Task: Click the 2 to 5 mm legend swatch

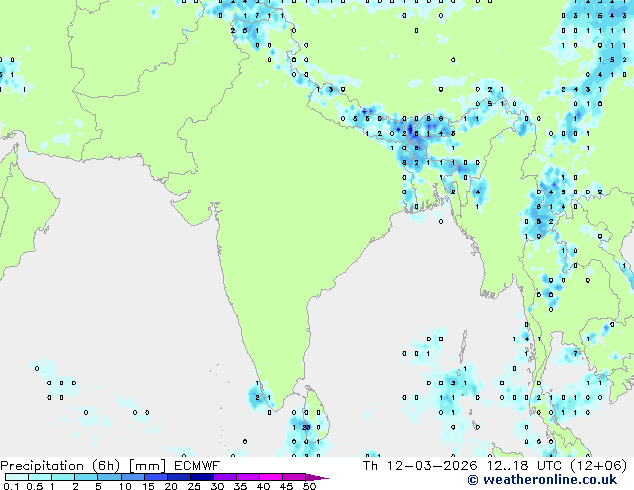Action: 86,477
